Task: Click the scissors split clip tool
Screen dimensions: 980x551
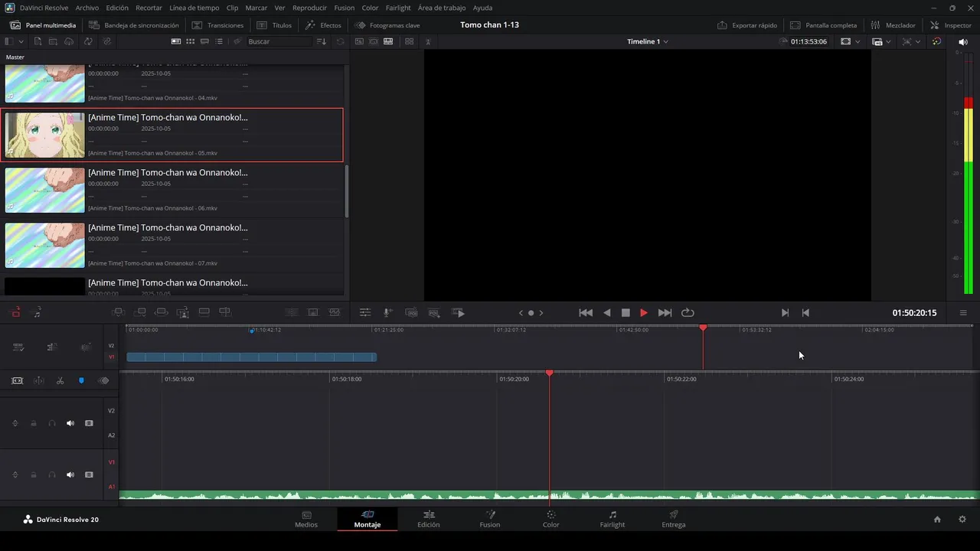Action: (60, 380)
